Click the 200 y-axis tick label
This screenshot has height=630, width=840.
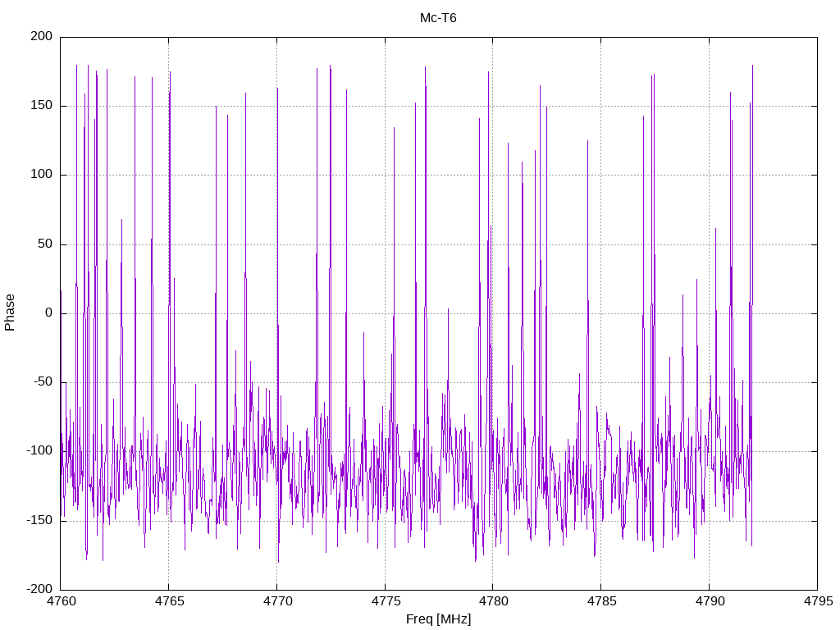(42, 36)
